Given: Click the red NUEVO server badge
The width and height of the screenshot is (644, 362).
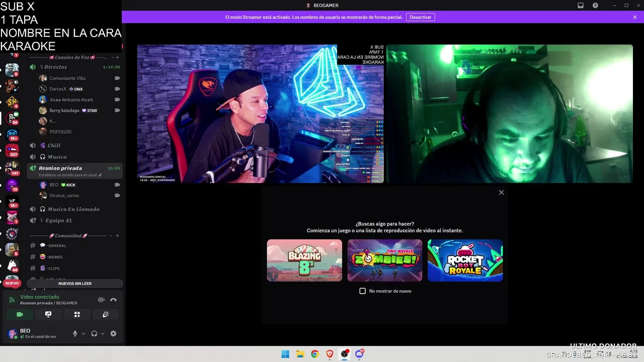Looking at the screenshot, I should coord(12,283).
